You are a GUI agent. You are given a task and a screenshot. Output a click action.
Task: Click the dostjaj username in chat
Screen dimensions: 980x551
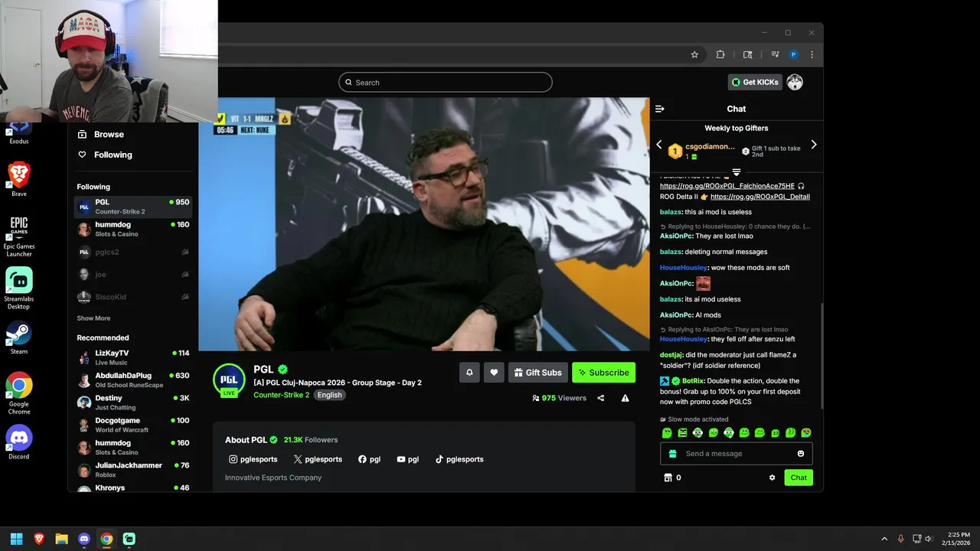(671, 355)
